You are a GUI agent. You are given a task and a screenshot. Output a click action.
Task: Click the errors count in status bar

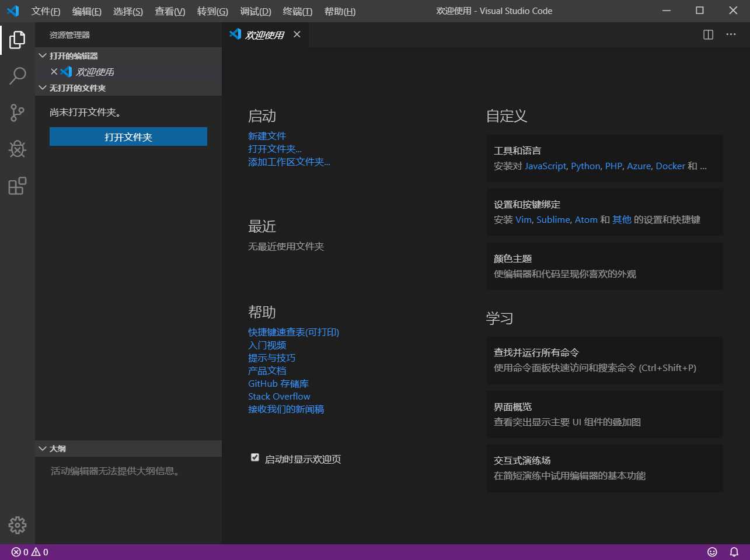[20, 552]
